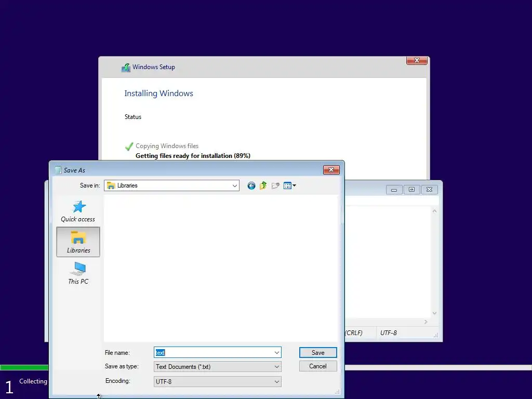This screenshot has width=532, height=399.
Task: Select Quick access in the places bar
Action: pyautogui.click(x=78, y=211)
